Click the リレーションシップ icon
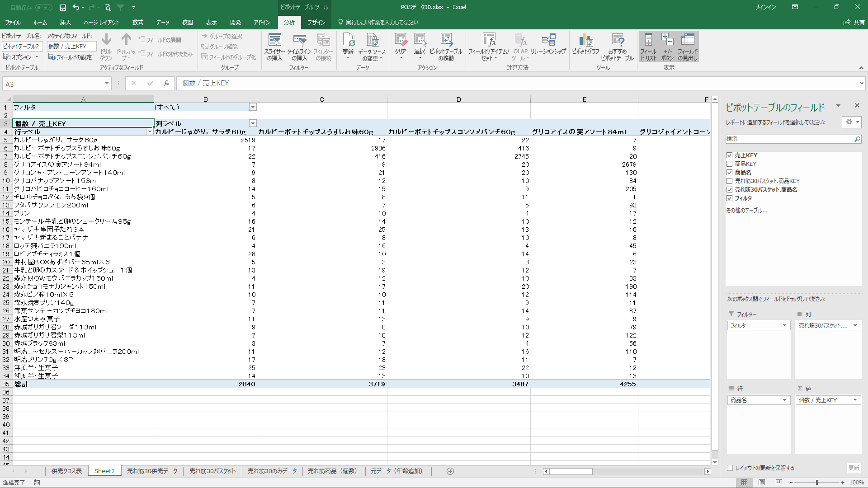Image resolution: width=868 pixels, height=488 pixels. point(548,44)
